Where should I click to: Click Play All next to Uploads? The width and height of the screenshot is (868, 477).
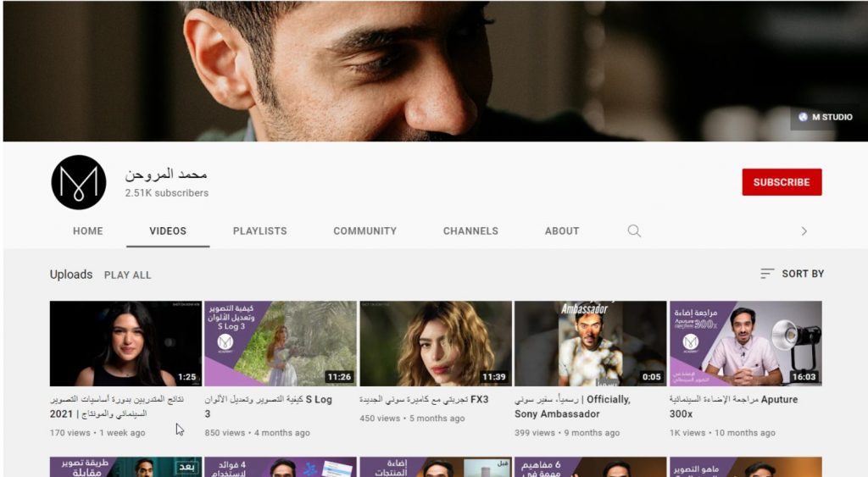(127, 275)
